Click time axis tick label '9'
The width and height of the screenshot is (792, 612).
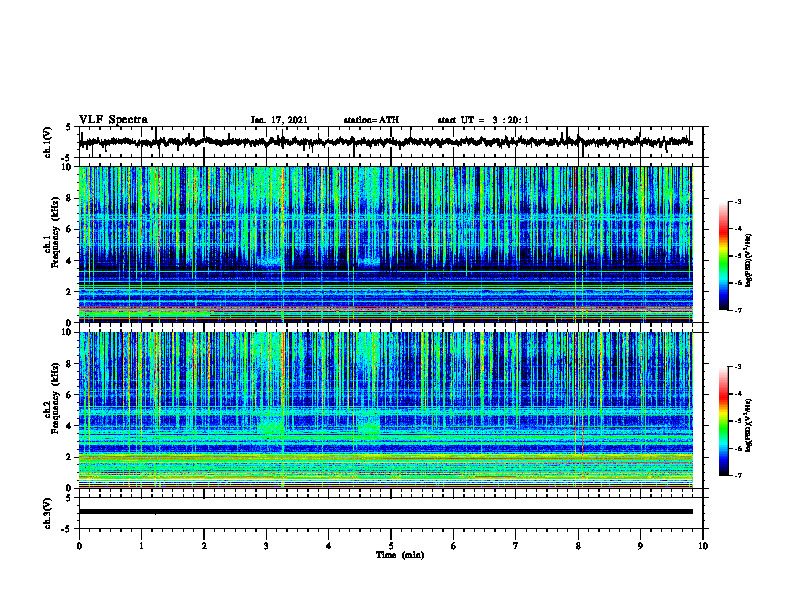tap(640, 546)
